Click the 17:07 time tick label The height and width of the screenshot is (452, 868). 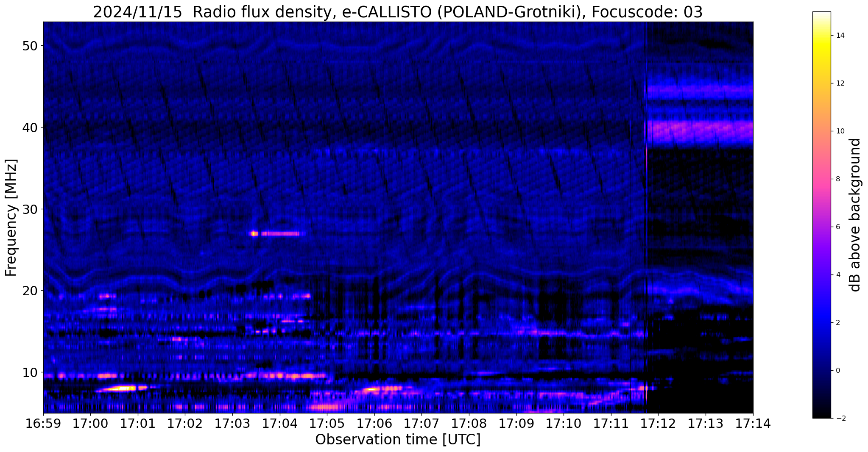422,423
